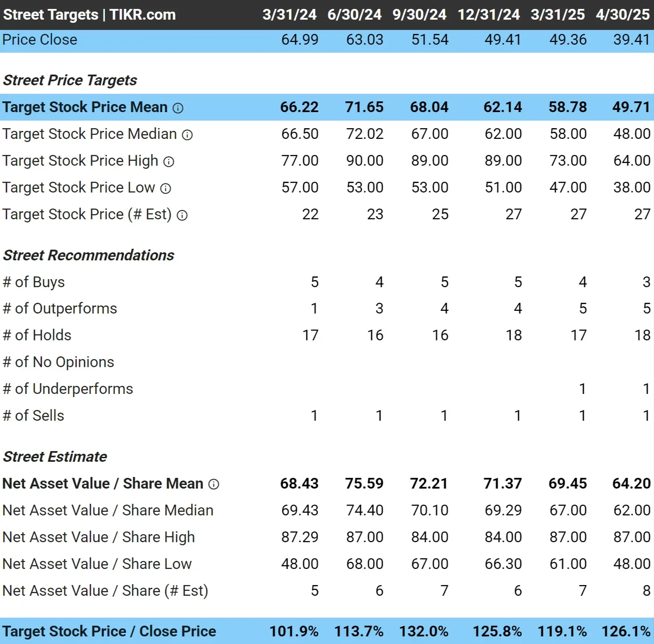This screenshot has height=644, width=654.
Task: Click the Target Stock Price Mean label
Action: [x=85, y=107]
